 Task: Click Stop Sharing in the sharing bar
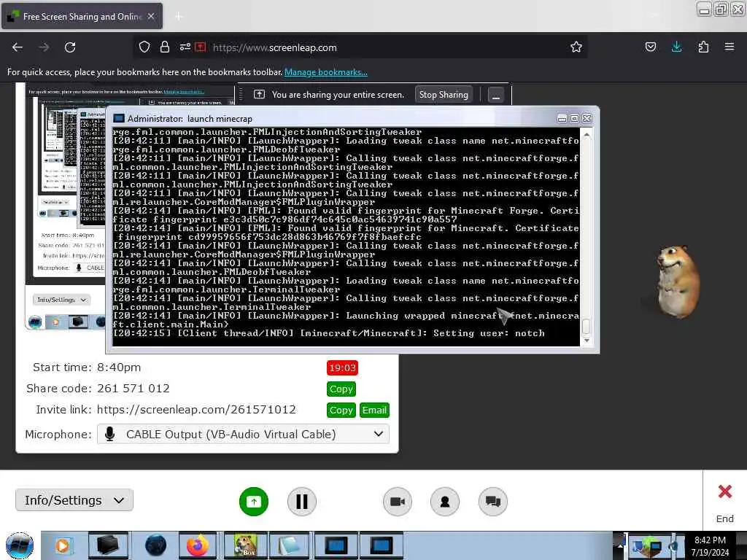pos(444,95)
